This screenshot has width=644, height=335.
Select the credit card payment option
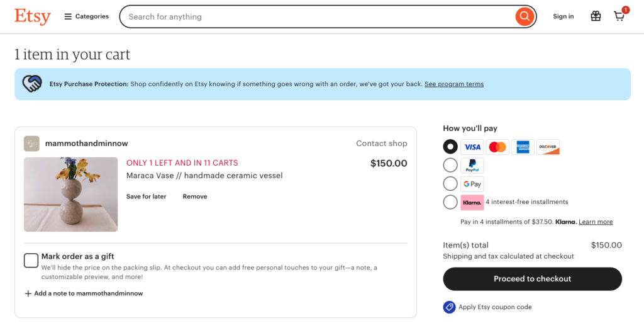(450, 147)
